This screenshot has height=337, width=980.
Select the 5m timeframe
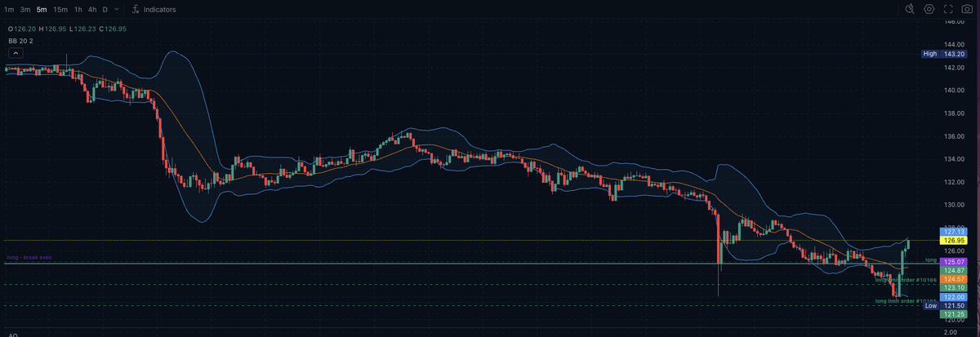coord(42,10)
